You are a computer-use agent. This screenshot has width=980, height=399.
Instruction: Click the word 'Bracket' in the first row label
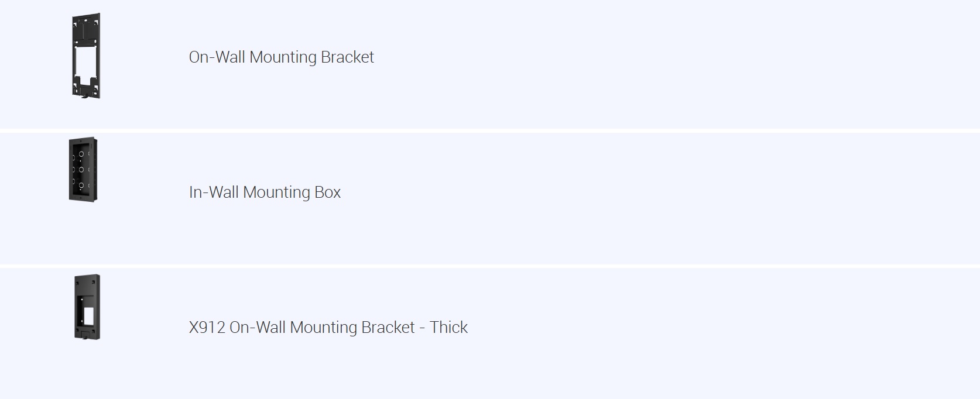tap(347, 57)
